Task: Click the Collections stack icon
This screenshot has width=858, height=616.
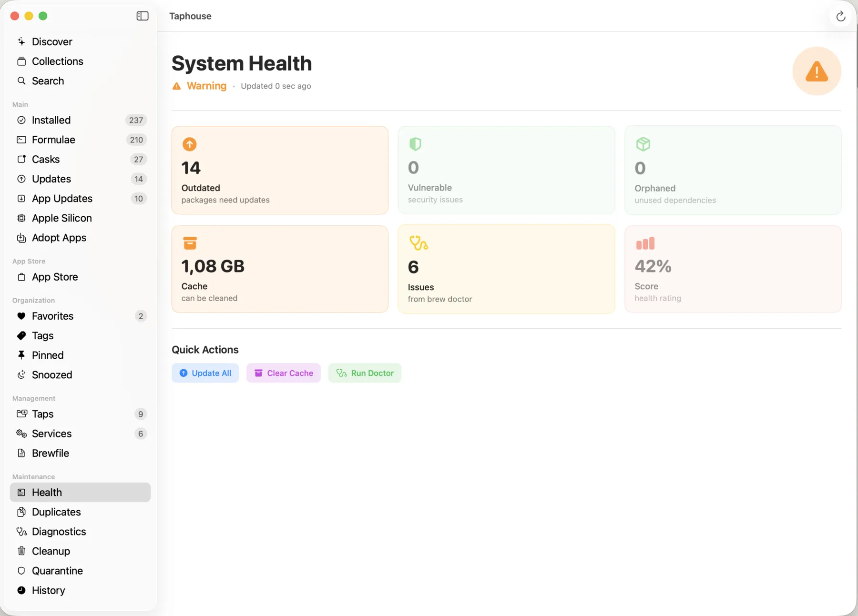Action: (x=21, y=61)
